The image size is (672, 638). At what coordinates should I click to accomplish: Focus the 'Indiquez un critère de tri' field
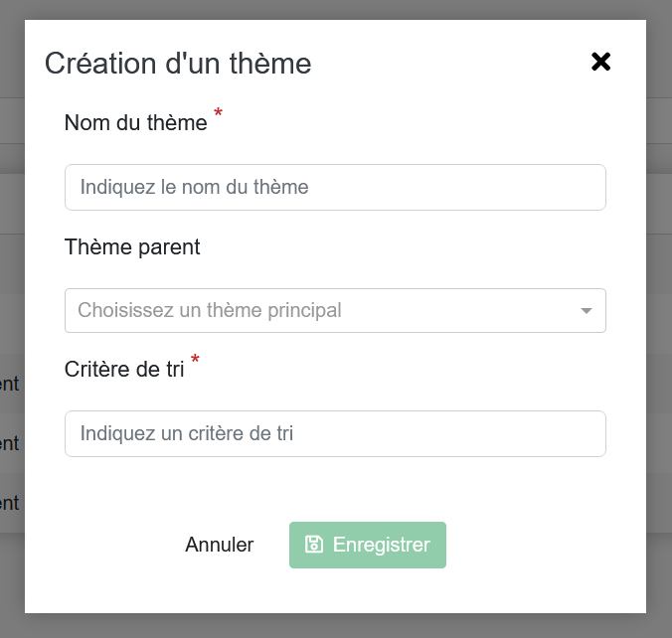point(335,433)
